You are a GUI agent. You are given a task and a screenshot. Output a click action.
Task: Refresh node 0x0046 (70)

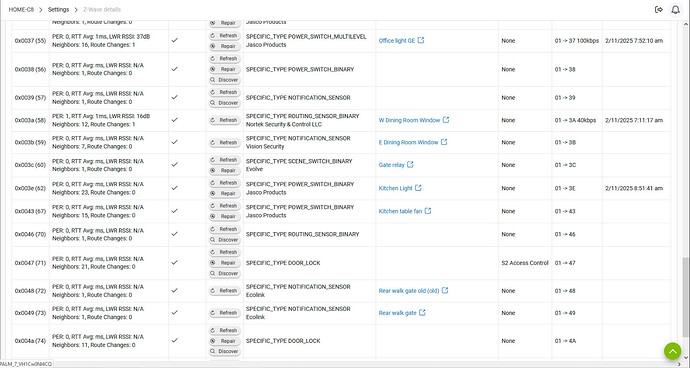tap(224, 229)
